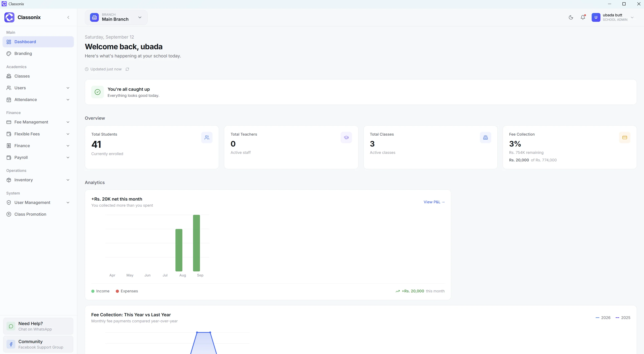
Task: Open the Classes page
Action: [x=38, y=76]
